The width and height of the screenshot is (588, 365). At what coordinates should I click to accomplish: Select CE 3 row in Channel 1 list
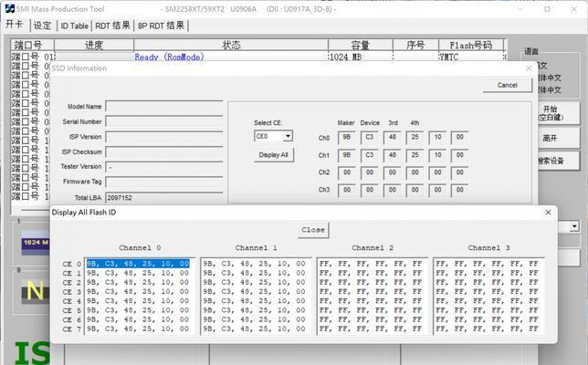(254, 292)
